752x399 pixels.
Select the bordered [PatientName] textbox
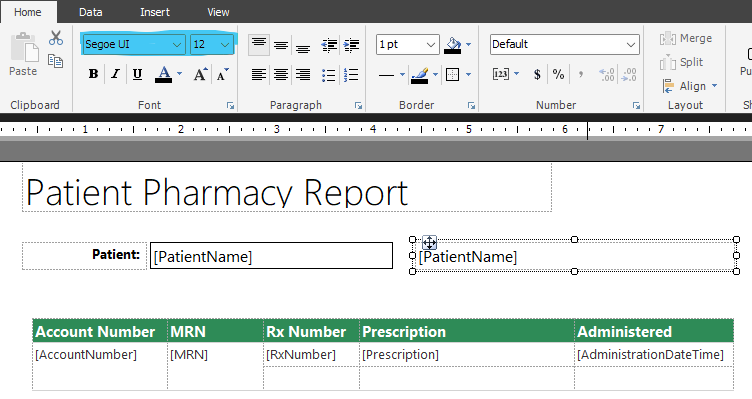271,256
